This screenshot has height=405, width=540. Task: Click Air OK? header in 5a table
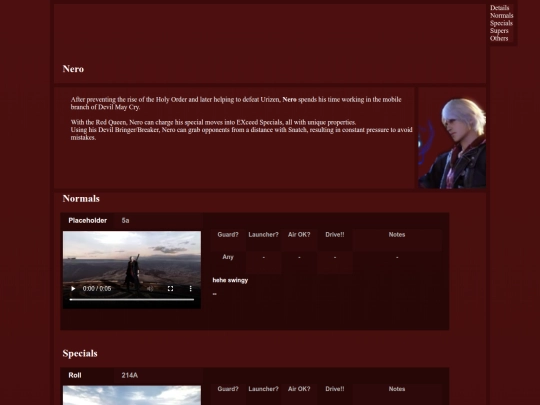(299, 235)
